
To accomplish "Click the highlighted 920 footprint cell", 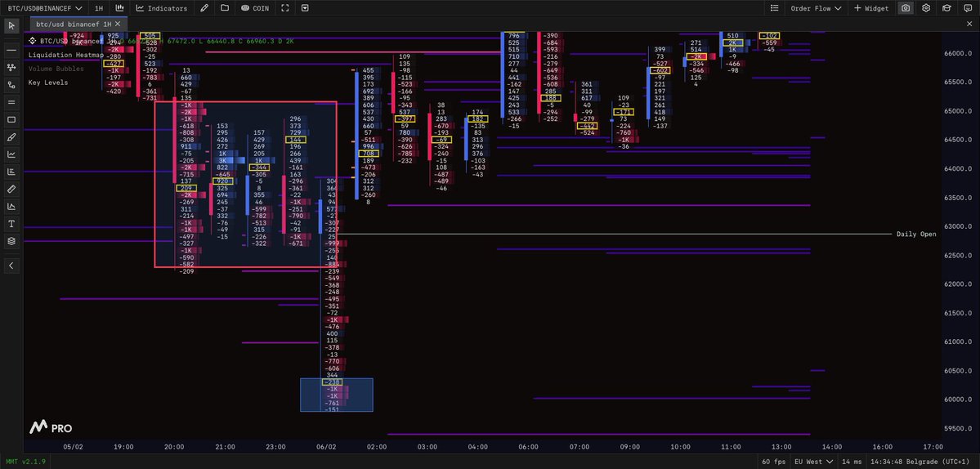I will tap(222, 181).
